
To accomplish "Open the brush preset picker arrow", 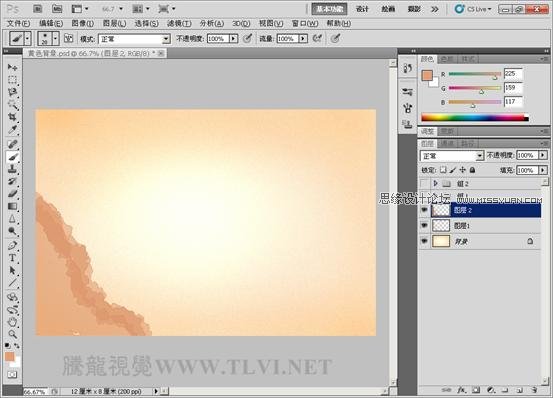I will point(55,38).
